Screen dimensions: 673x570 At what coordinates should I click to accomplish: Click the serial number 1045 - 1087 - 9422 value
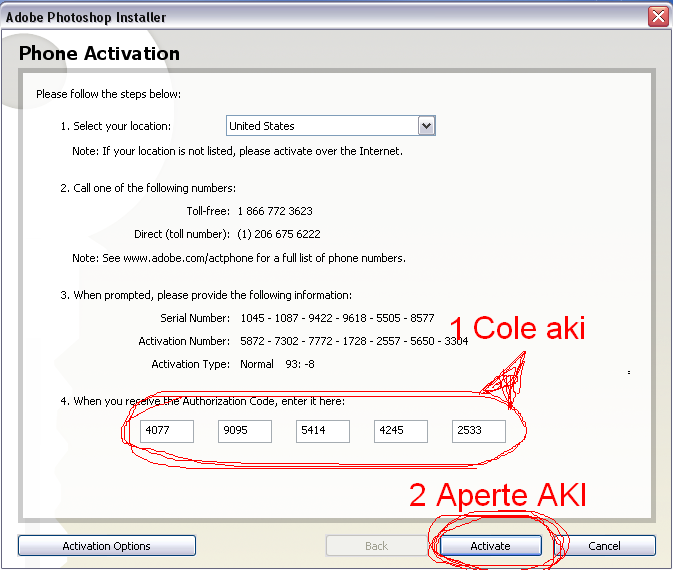point(337,318)
